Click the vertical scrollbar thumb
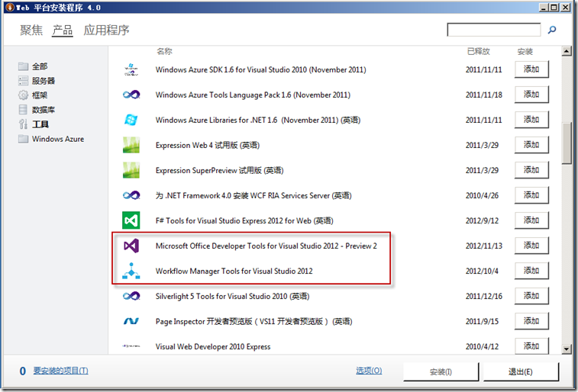The width and height of the screenshot is (578, 392). (567, 143)
